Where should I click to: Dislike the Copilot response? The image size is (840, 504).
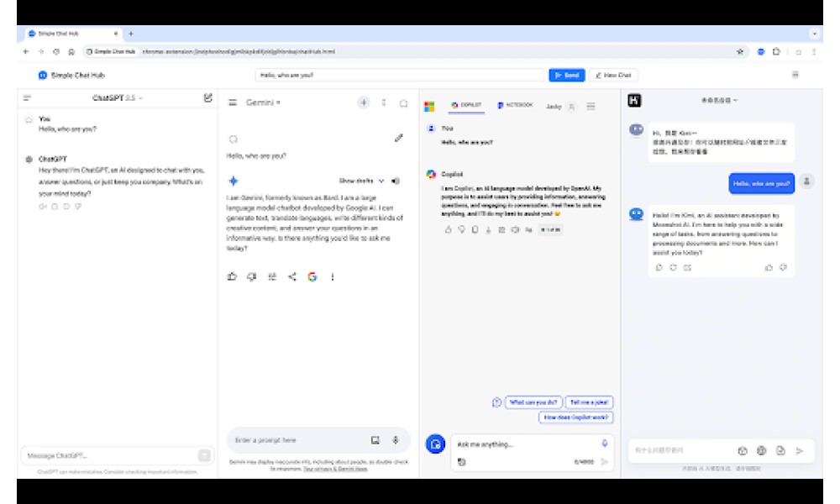click(x=462, y=230)
